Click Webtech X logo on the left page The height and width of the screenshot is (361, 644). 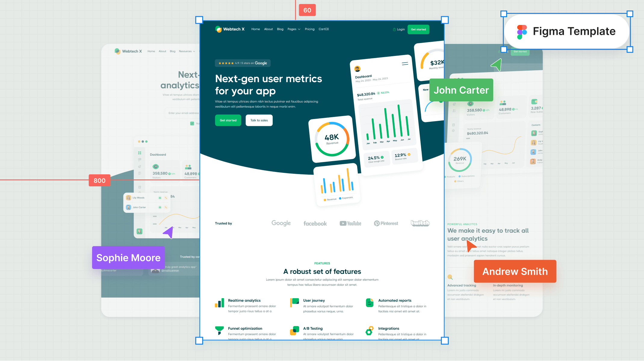click(x=128, y=51)
